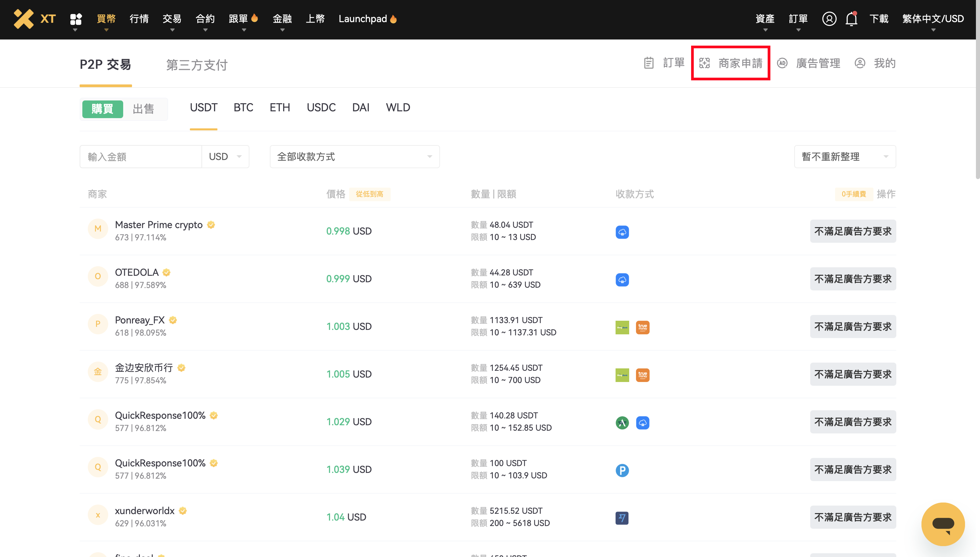Open Launchpad link
980x557 pixels.
pyautogui.click(x=367, y=19)
